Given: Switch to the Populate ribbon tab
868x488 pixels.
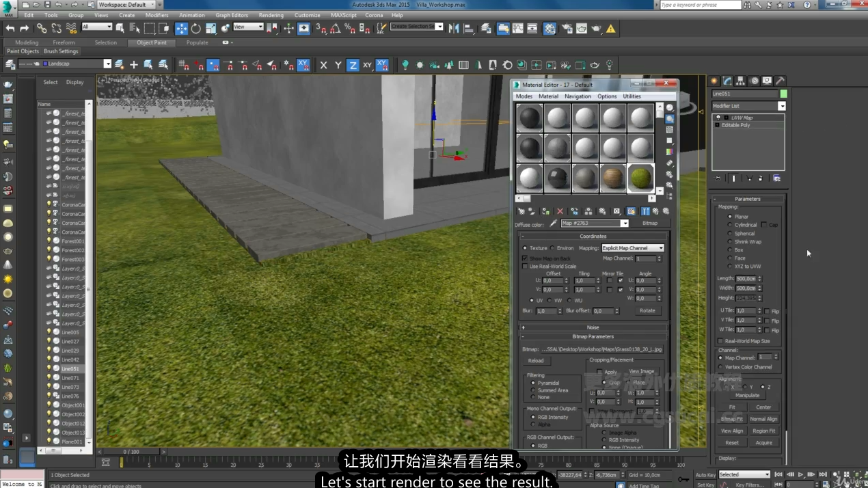Looking at the screenshot, I should click(x=197, y=42).
